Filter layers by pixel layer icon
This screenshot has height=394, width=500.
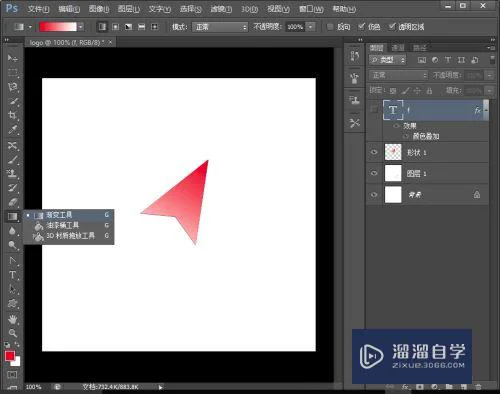(x=422, y=60)
